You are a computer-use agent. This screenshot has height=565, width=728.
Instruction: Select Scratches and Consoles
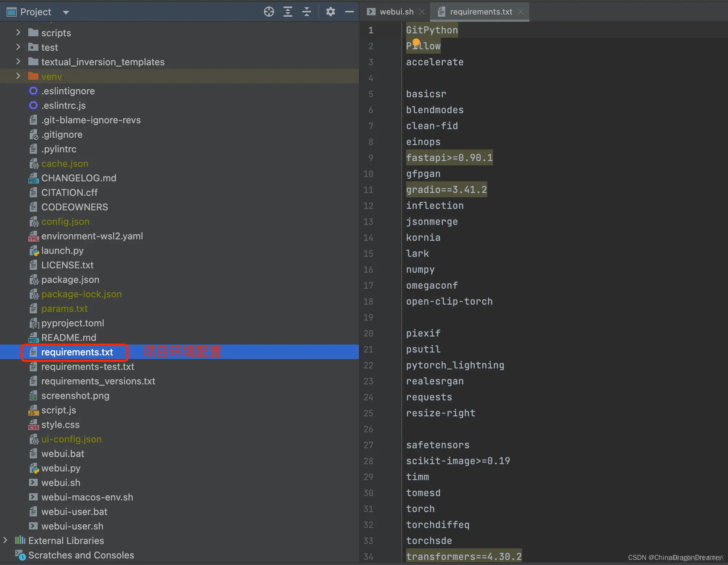point(81,555)
